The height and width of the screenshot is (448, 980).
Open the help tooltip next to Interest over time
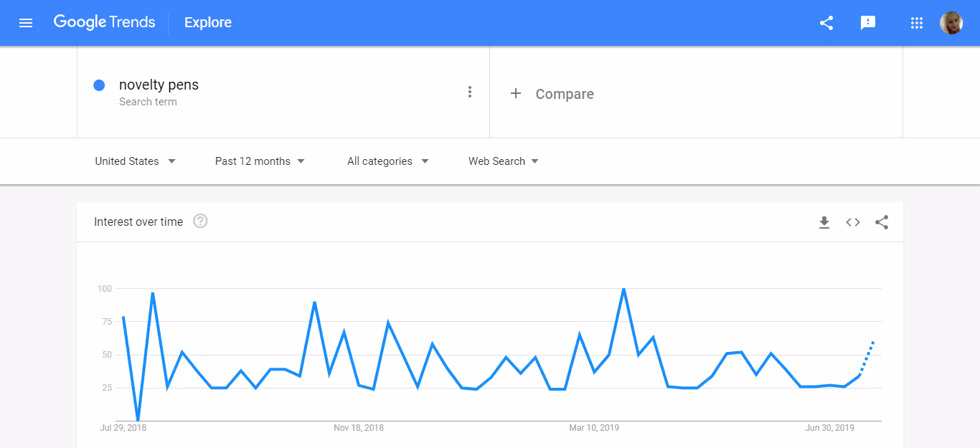199,221
